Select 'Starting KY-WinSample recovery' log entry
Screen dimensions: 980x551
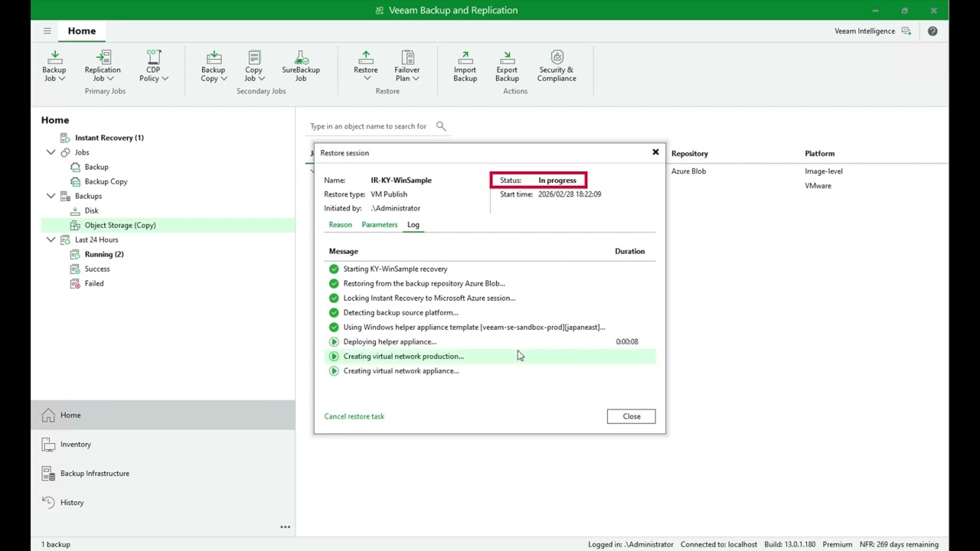[490, 269]
